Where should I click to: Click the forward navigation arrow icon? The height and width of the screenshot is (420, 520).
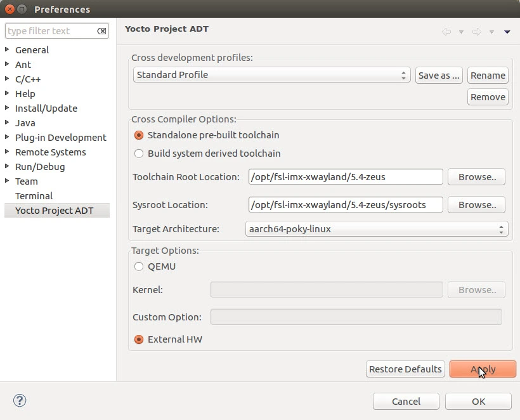[x=476, y=32]
